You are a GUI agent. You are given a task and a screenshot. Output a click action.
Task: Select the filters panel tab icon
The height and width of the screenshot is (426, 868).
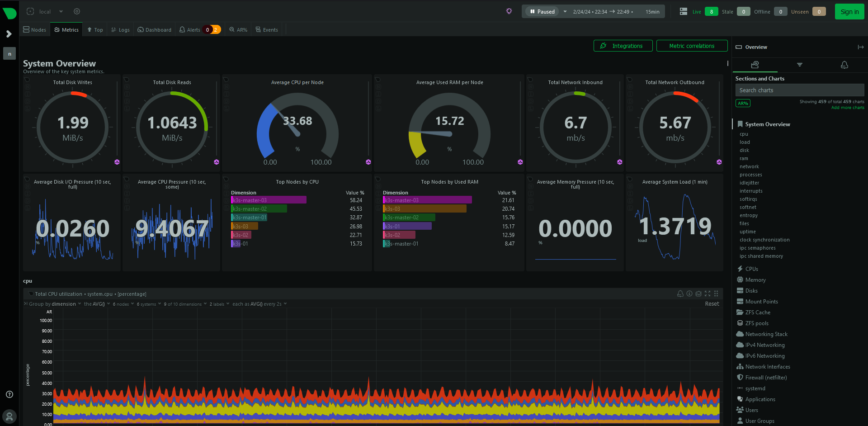click(x=800, y=65)
